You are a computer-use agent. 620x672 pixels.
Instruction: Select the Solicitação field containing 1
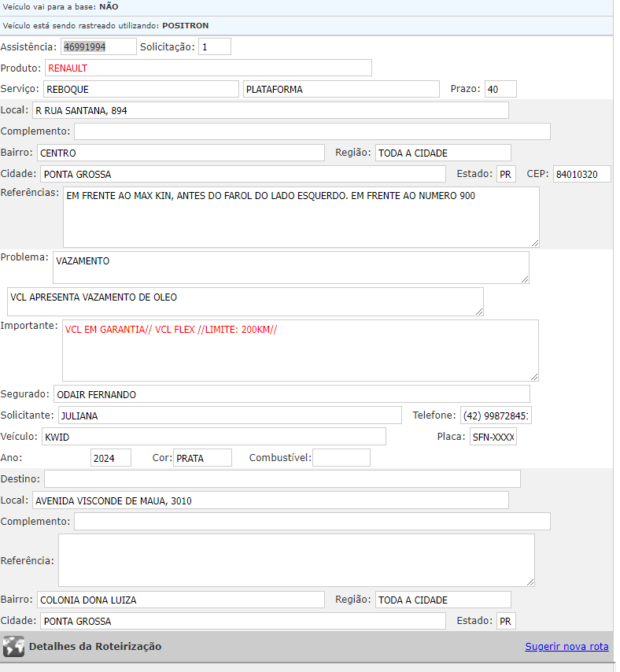point(215,46)
